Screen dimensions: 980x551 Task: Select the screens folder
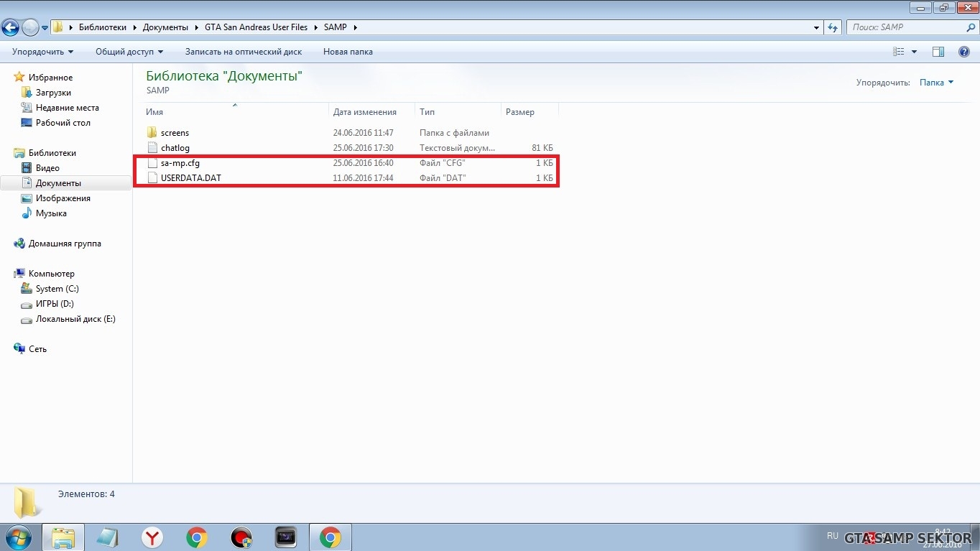pos(175,133)
